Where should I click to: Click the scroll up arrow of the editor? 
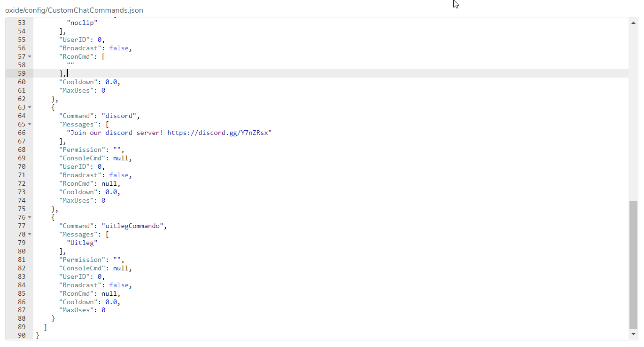pyautogui.click(x=634, y=23)
